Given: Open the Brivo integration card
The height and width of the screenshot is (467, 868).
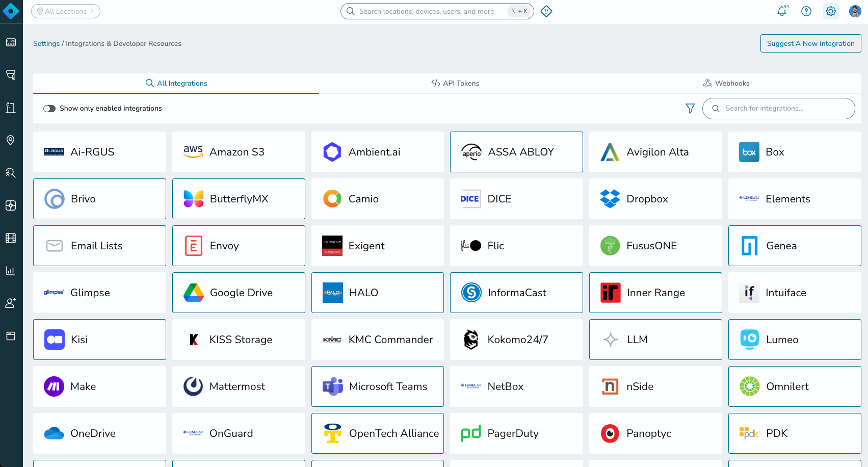Looking at the screenshot, I should (x=99, y=199).
